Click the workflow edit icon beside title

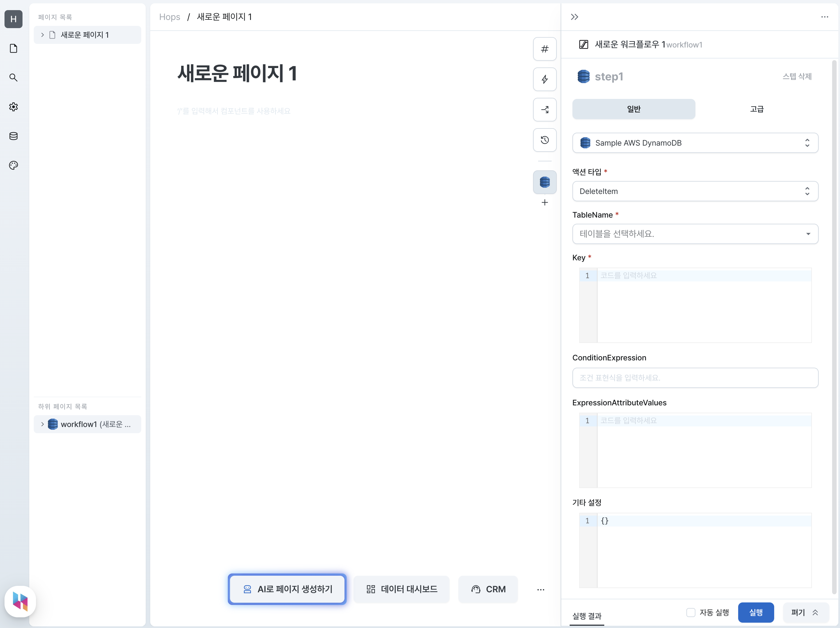point(584,44)
